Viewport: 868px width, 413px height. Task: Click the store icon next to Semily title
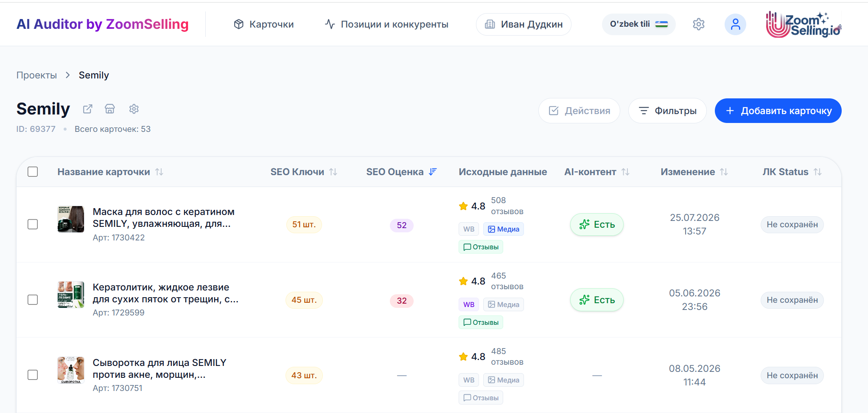[x=110, y=109]
